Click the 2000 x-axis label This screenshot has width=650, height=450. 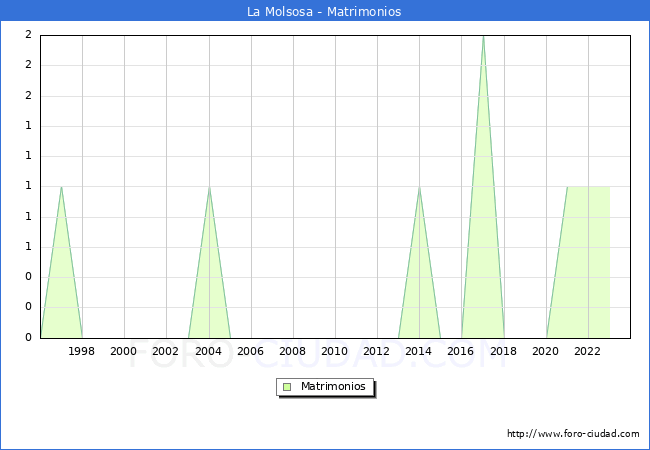click(x=123, y=351)
